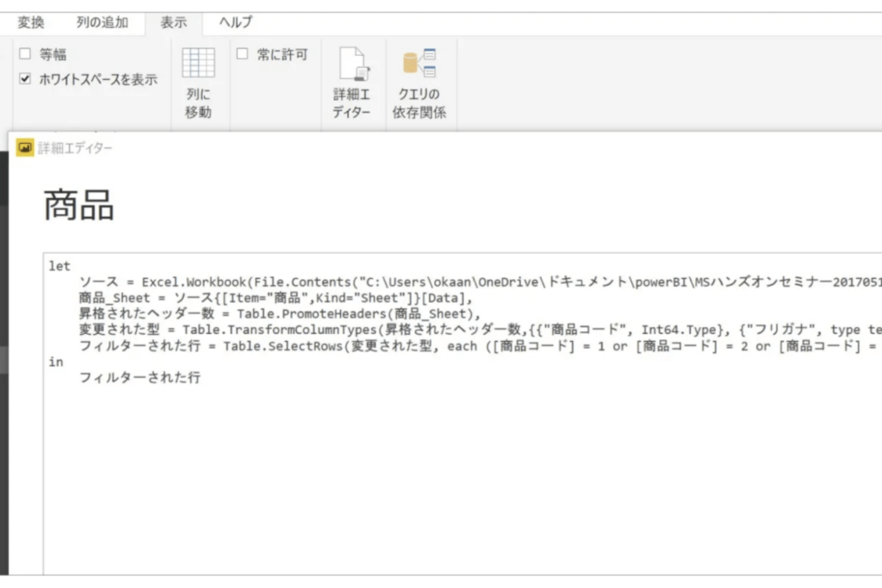
Task: Open the 詳細エディター document icon in ribbon
Action: tap(352, 65)
